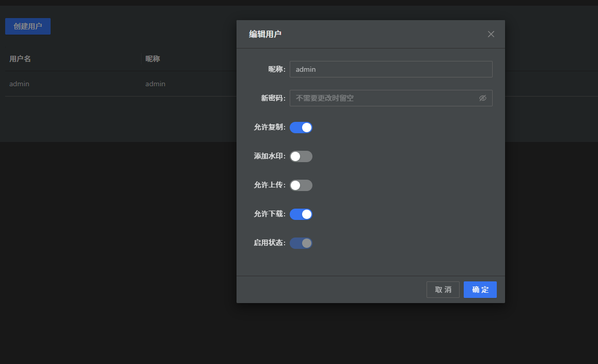The image size is (598, 364).
Task: Turn off the 允许下载 switch
Action: [301, 214]
